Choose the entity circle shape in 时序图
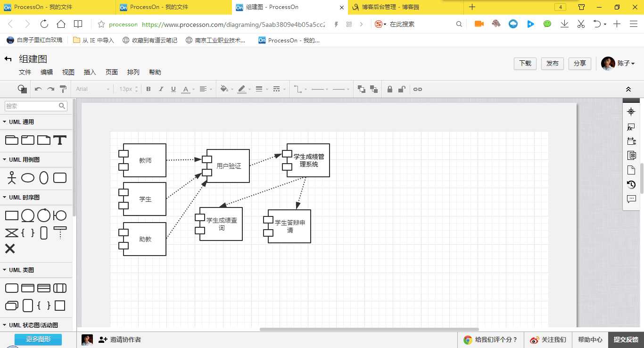 tap(28, 216)
